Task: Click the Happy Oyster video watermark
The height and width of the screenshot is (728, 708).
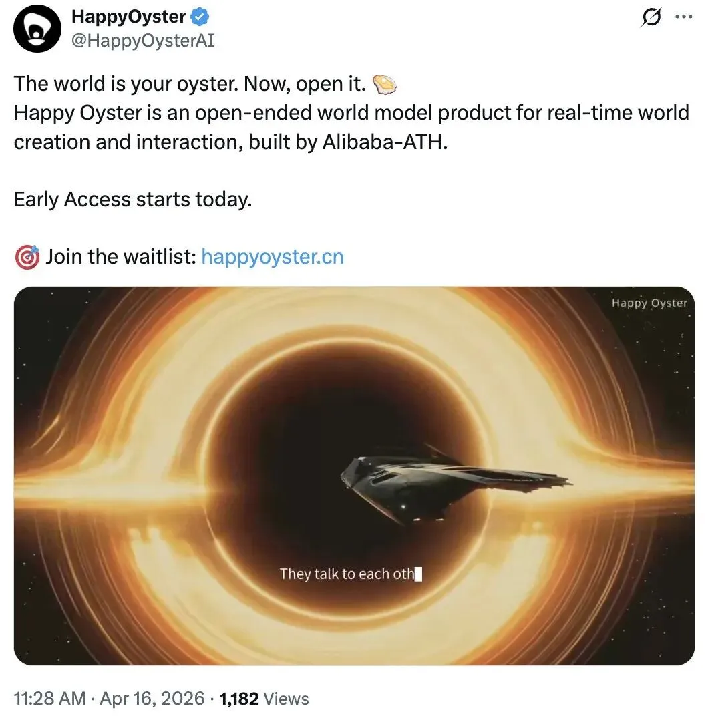Action: 649,303
